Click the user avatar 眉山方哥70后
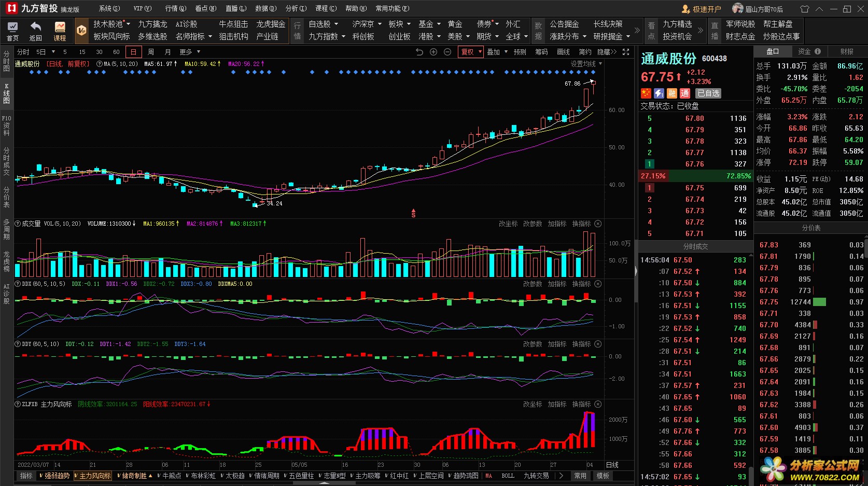 click(x=738, y=9)
